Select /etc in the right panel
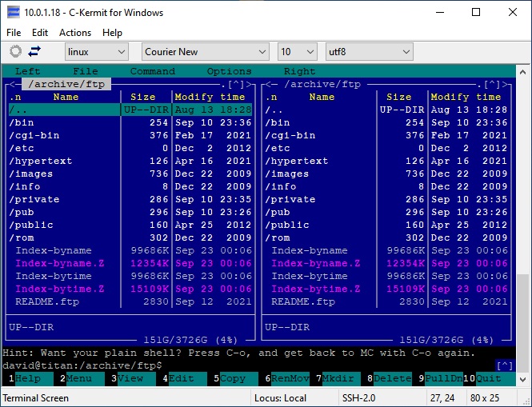Viewport: 532px width, 407px height. (386, 148)
